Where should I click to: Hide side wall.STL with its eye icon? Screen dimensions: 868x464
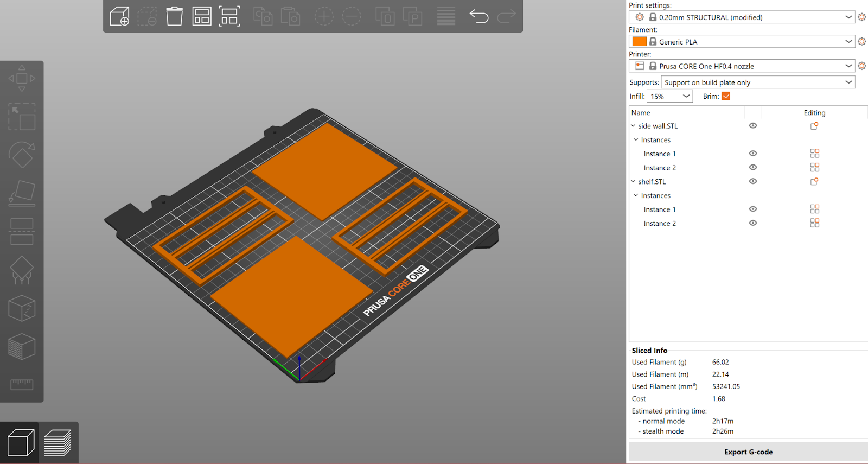(753, 125)
